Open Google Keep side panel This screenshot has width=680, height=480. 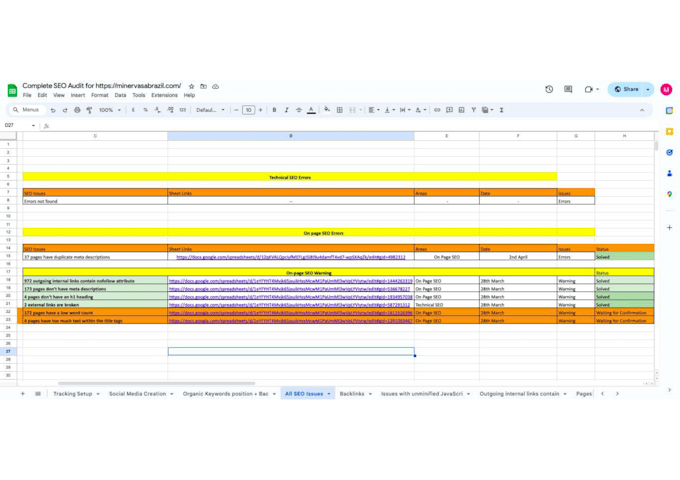tap(670, 131)
